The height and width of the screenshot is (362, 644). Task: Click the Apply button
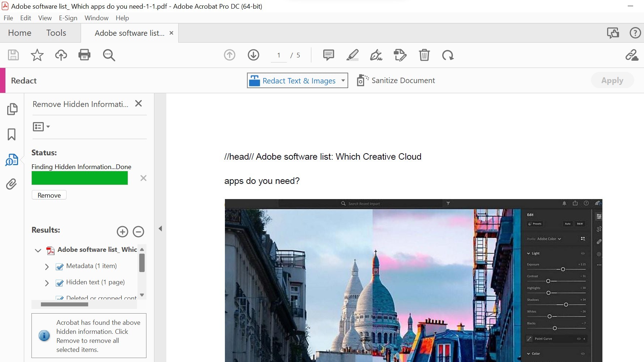coord(612,80)
